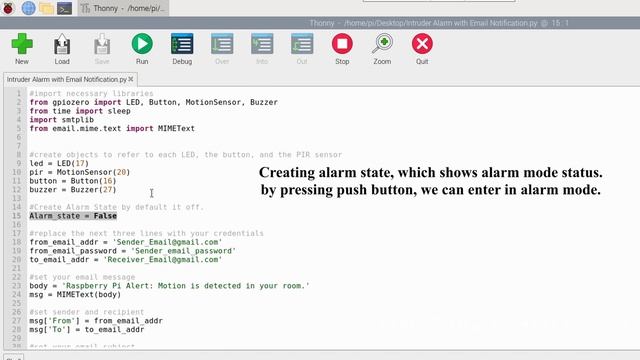Quit Thonny with the Quit icon
Viewport: 640px width, 360px height.
(x=422, y=44)
